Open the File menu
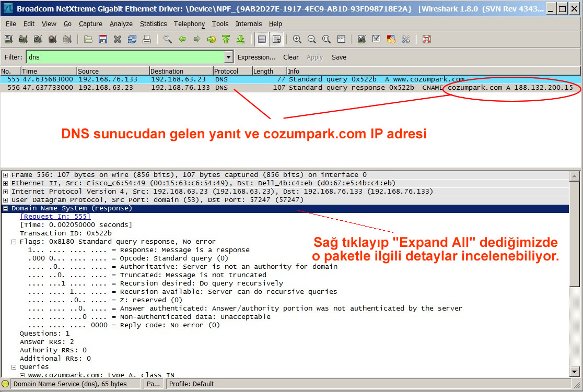Viewport: 583px width, 392px height. pyautogui.click(x=11, y=24)
